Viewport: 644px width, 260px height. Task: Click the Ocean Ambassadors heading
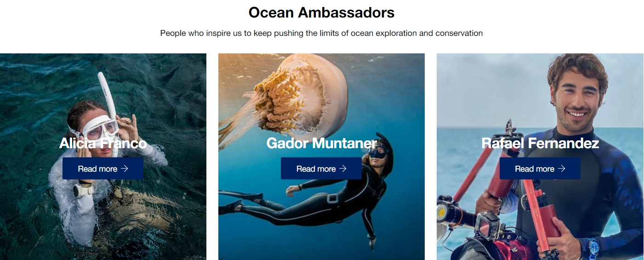(x=322, y=12)
